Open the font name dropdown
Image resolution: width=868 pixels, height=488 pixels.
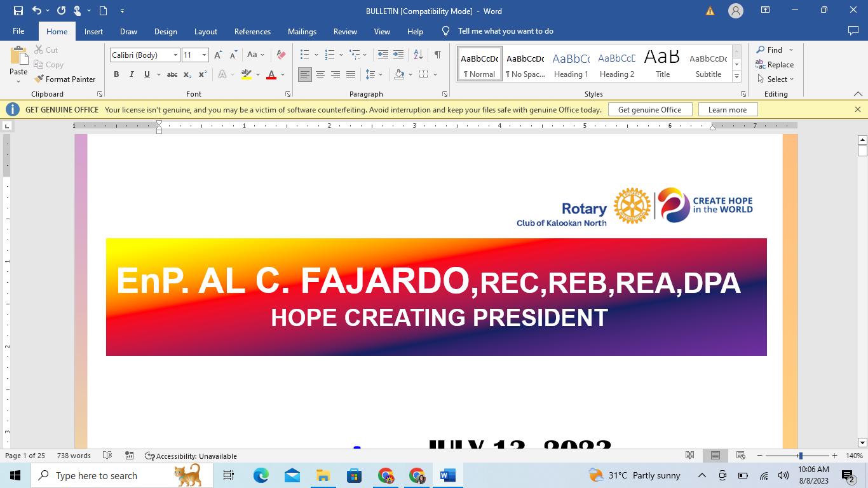coord(175,55)
